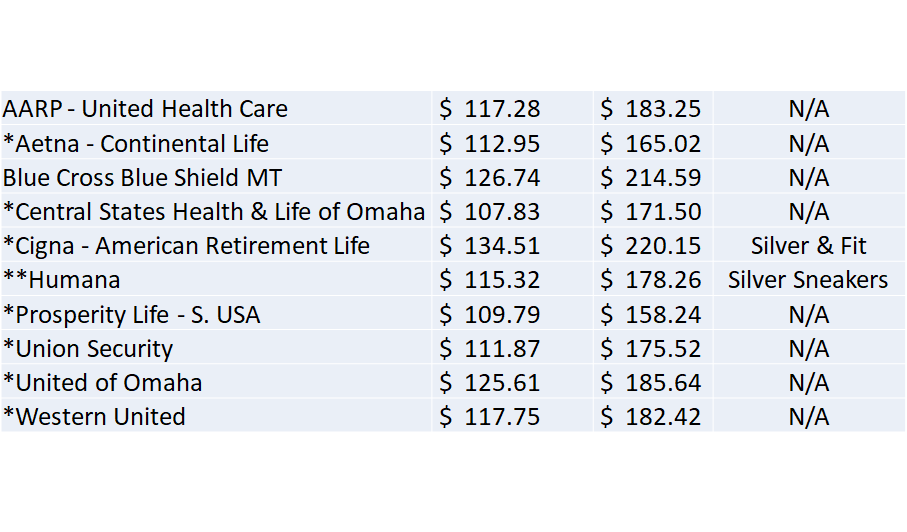Click the *Union Security cell

click(x=216, y=348)
